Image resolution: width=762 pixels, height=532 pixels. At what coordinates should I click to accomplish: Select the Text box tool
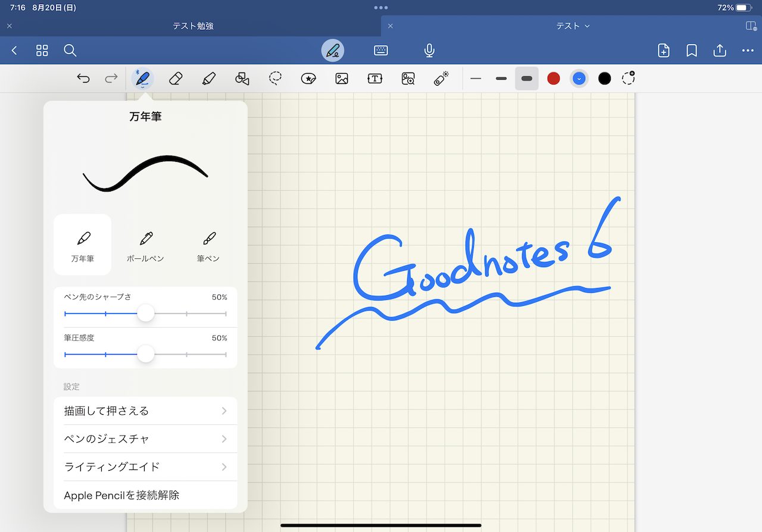click(375, 79)
